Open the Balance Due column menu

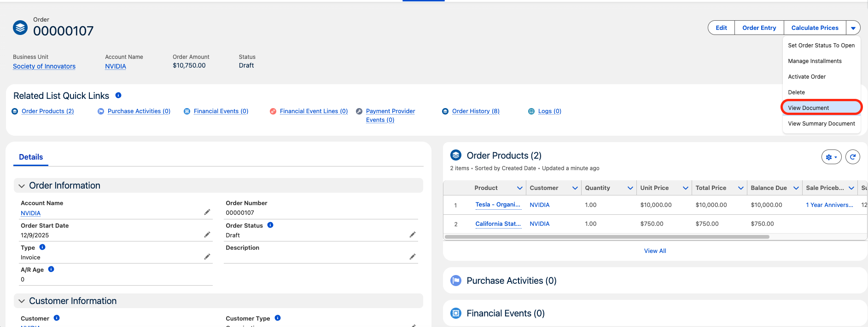pyautogui.click(x=796, y=188)
